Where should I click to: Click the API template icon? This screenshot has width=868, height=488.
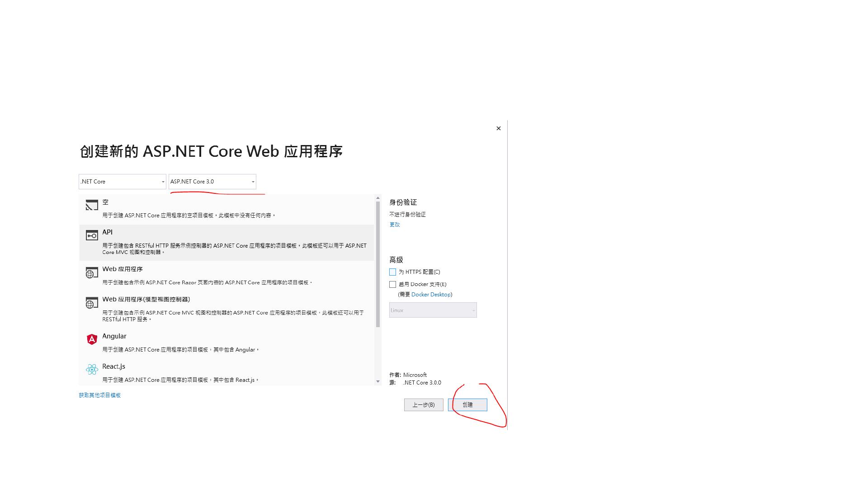92,235
